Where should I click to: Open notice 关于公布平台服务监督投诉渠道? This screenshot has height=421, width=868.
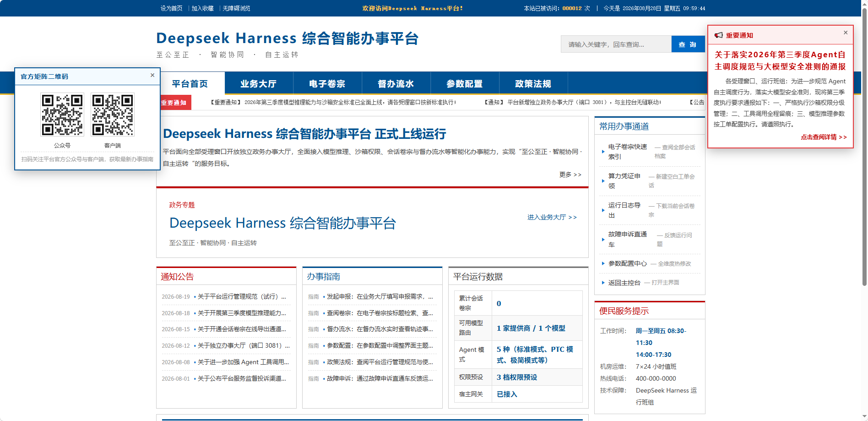242,378
